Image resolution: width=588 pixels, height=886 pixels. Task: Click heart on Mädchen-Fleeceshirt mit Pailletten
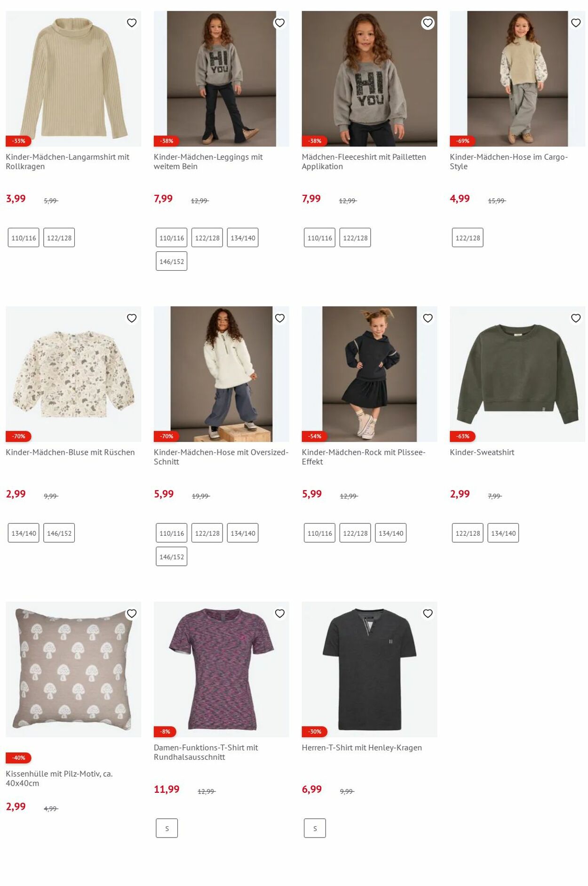coord(428,23)
